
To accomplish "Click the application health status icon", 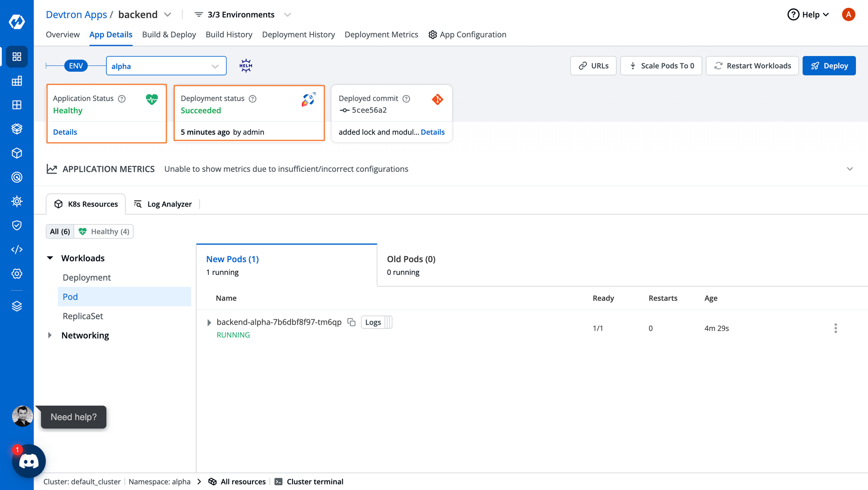I will point(150,99).
